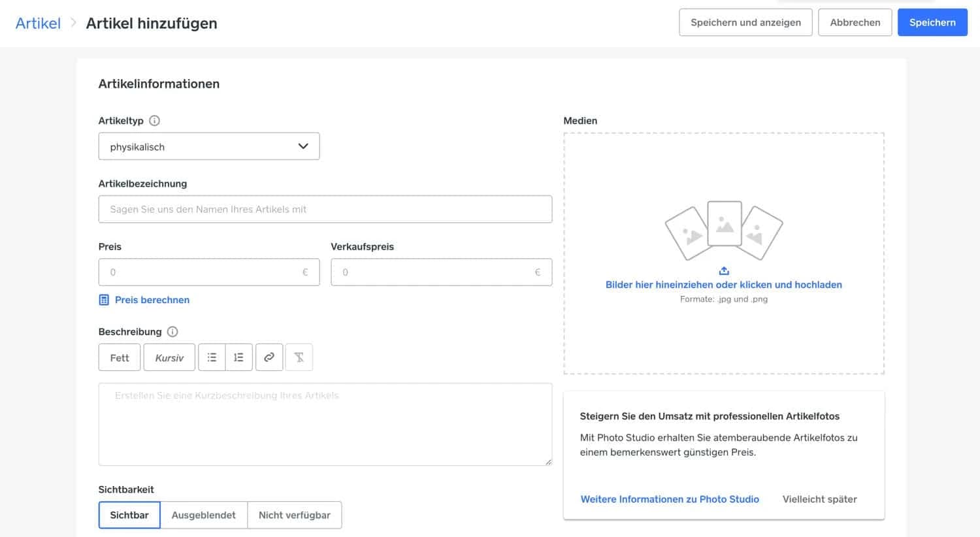Dismiss Photo Studio offer with Vielleicht später

click(x=819, y=498)
